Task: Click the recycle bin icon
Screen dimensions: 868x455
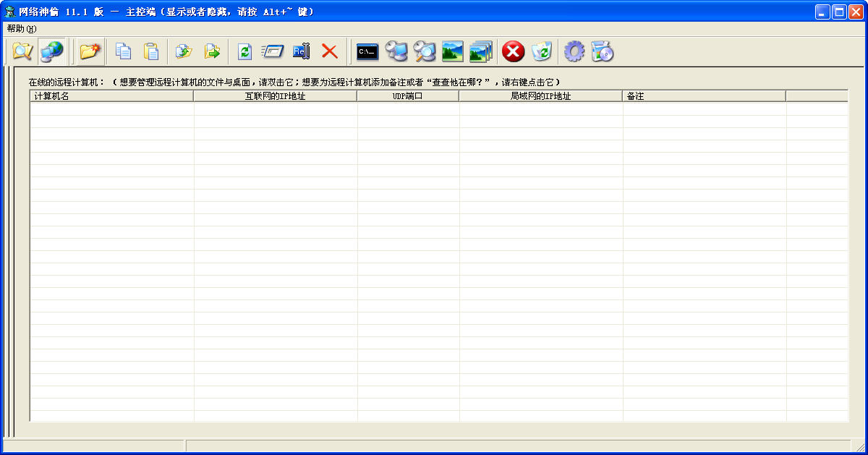Action: pyautogui.click(x=542, y=51)
